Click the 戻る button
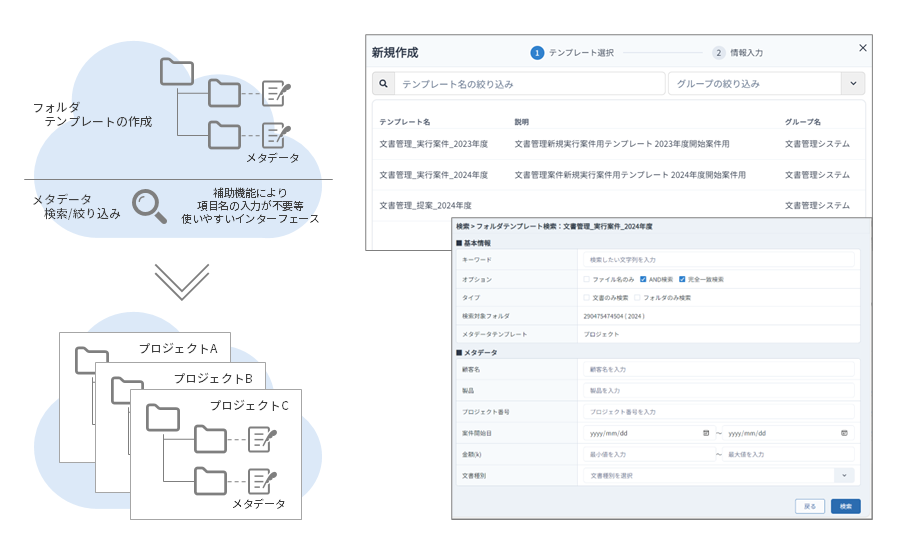 (x=810, y=506)
